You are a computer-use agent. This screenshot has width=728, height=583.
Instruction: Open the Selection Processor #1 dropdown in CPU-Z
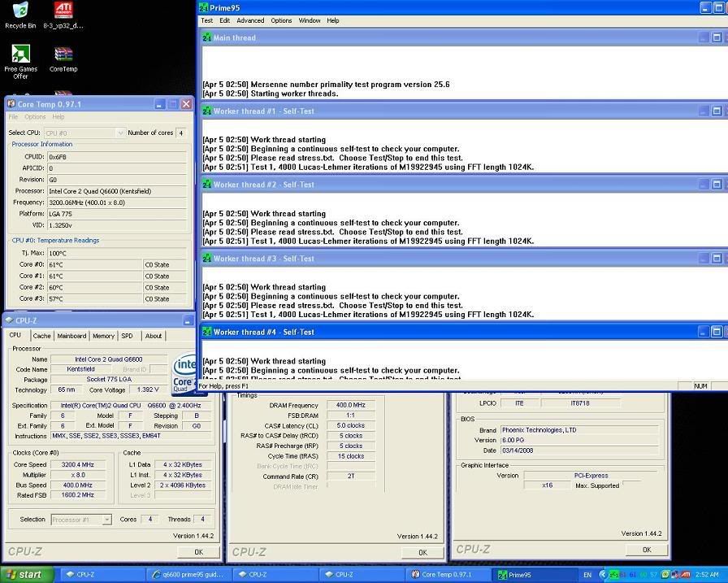click(81, 520)
